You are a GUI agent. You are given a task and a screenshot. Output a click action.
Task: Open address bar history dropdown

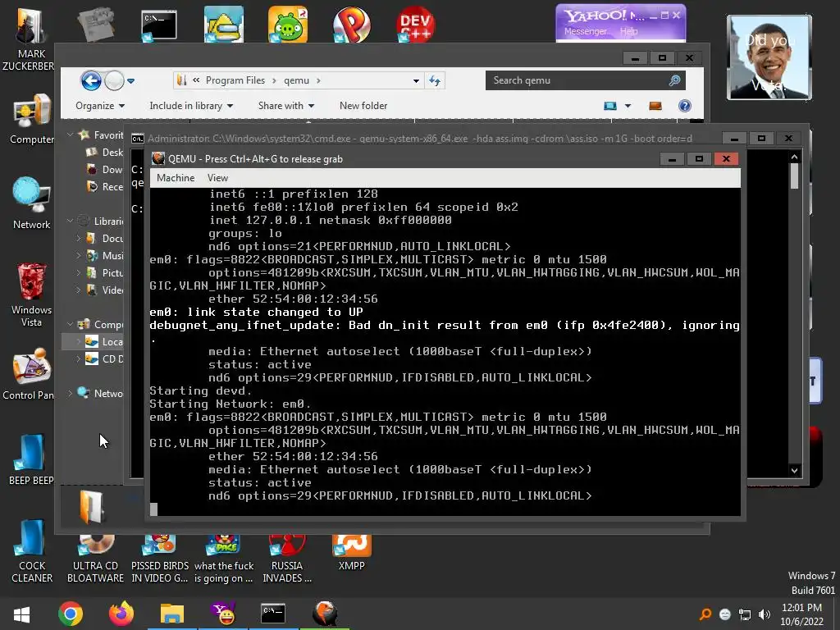coord(416,81)
